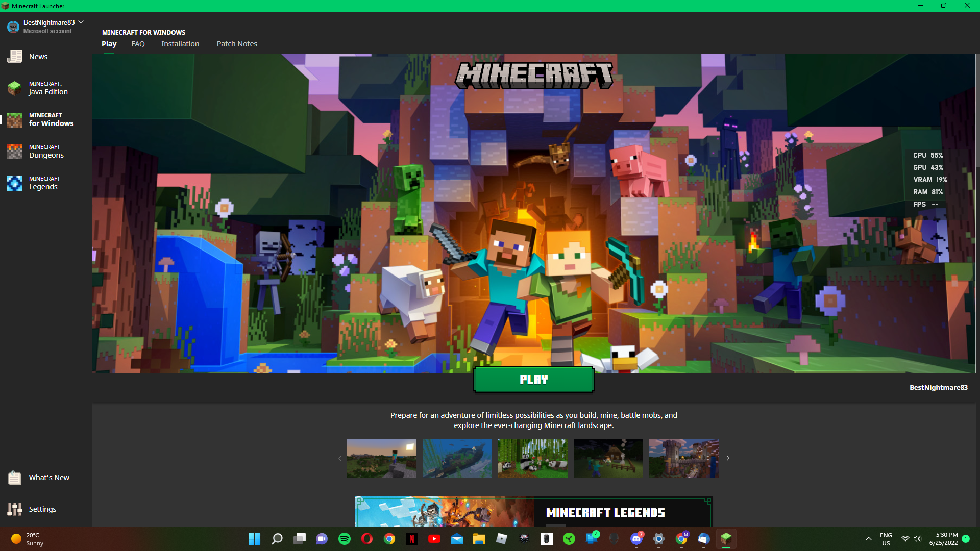The height and width of the screenshot is (551, 980).
Task: Open What's New clipboard icon
Action: 15,478
